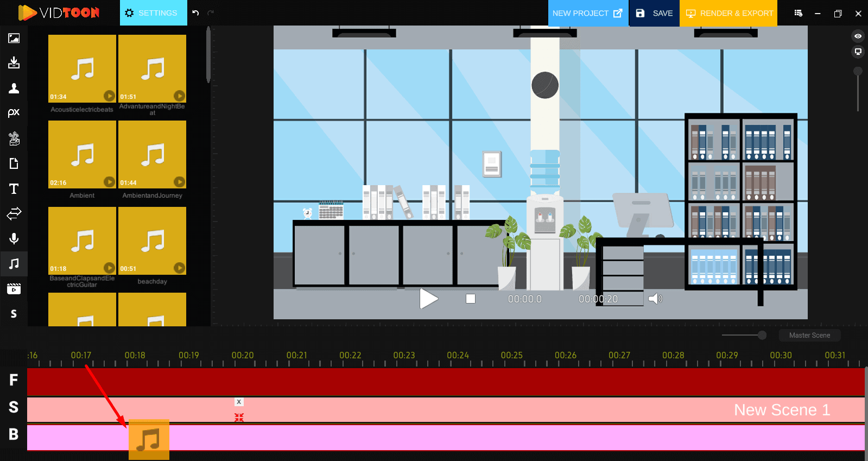Adjust the vertical zoom slider beside preview
The width and height of the screenshot is (868, 461).
(x=858, y=71)
